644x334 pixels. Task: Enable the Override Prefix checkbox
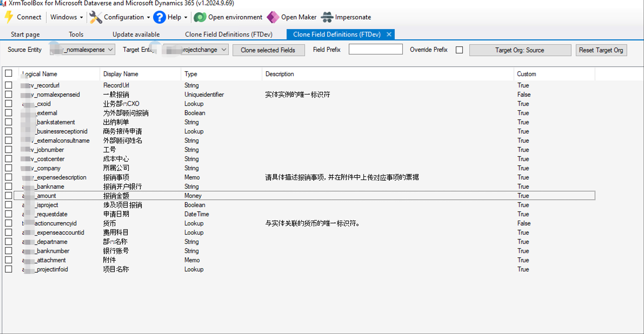(459, 50)
